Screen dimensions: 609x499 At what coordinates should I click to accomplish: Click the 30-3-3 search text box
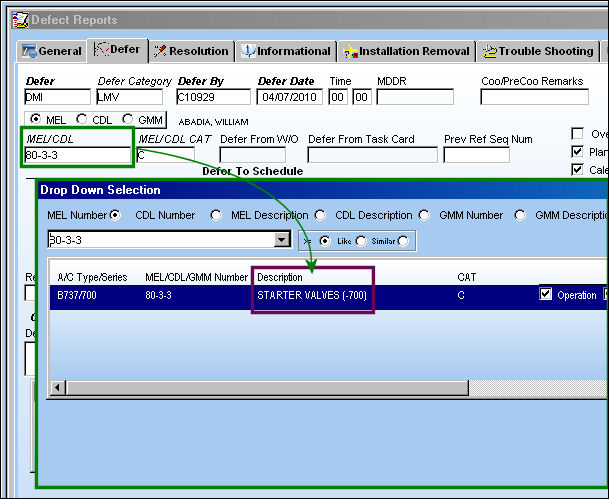tap(161, 240)
